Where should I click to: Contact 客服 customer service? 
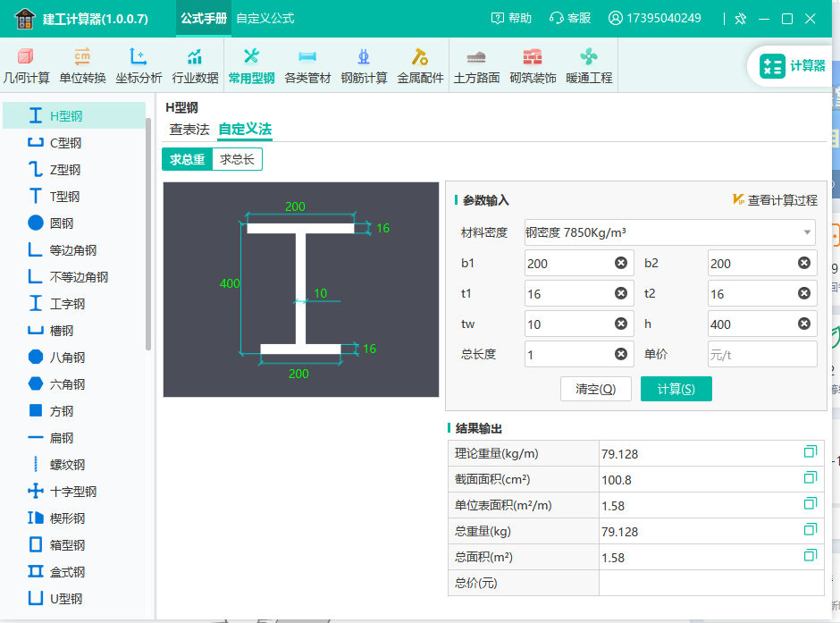tap(570, 19)
